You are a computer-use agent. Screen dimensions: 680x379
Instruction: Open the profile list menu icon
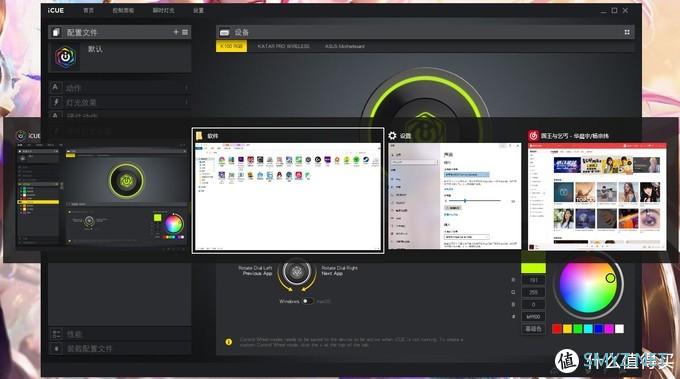pos(185,32)
